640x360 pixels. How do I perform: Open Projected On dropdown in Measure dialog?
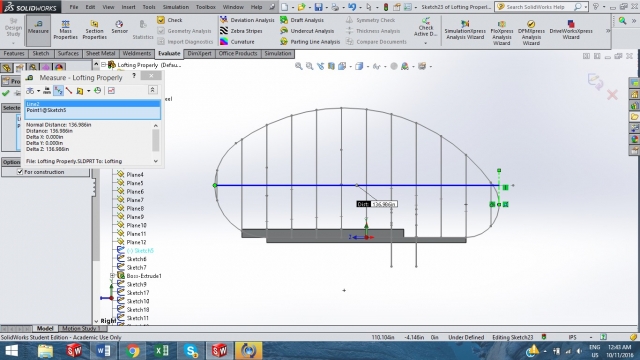89,91
